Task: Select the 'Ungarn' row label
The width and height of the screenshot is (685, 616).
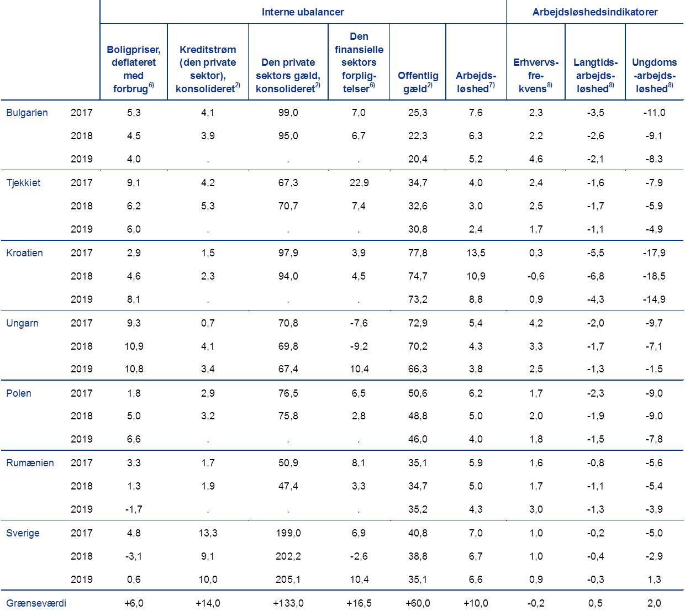Action: point(22,323)
